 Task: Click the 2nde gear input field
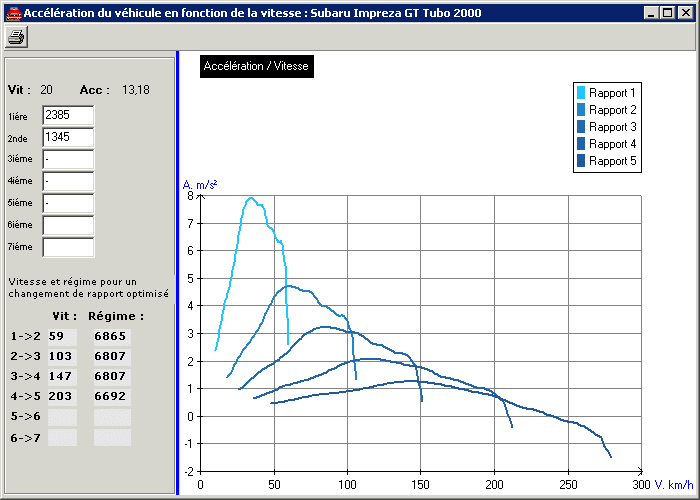click(68, 138)
